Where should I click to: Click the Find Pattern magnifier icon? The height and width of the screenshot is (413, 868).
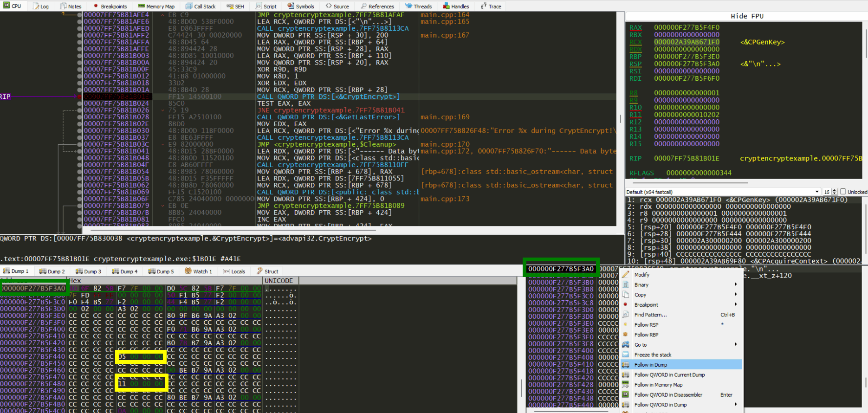pos(626,315)
